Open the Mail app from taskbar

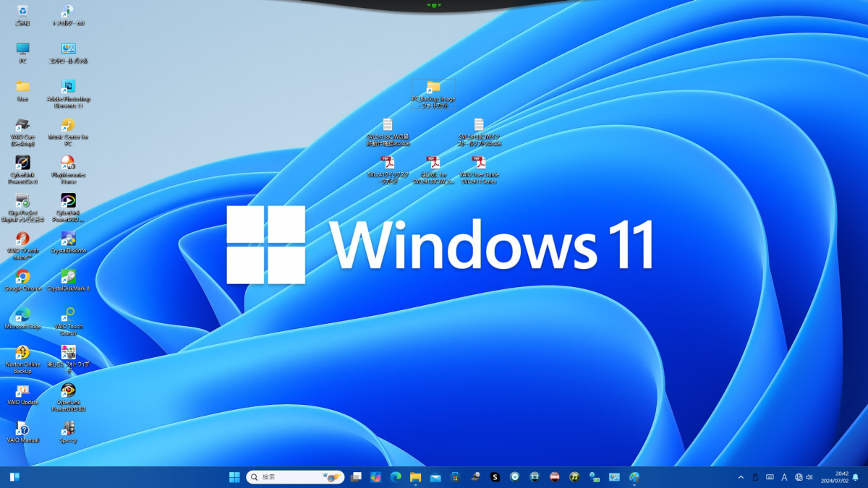[x=435, y=477]
